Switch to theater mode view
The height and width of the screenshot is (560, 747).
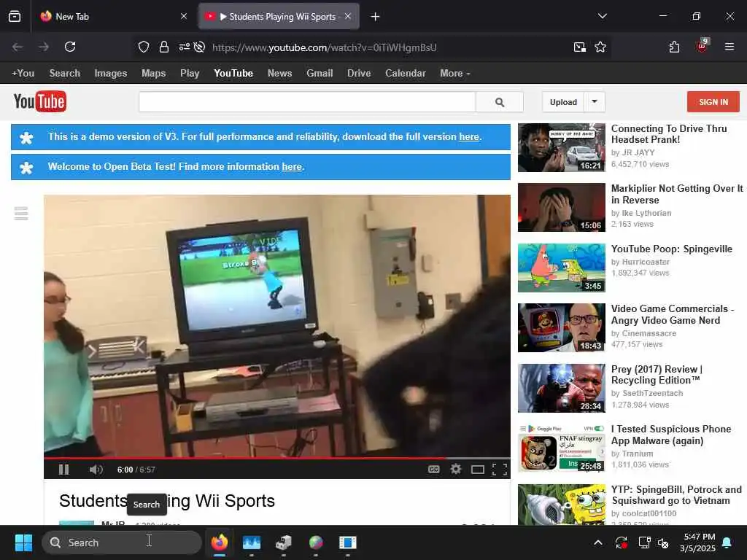coord(478,470)
